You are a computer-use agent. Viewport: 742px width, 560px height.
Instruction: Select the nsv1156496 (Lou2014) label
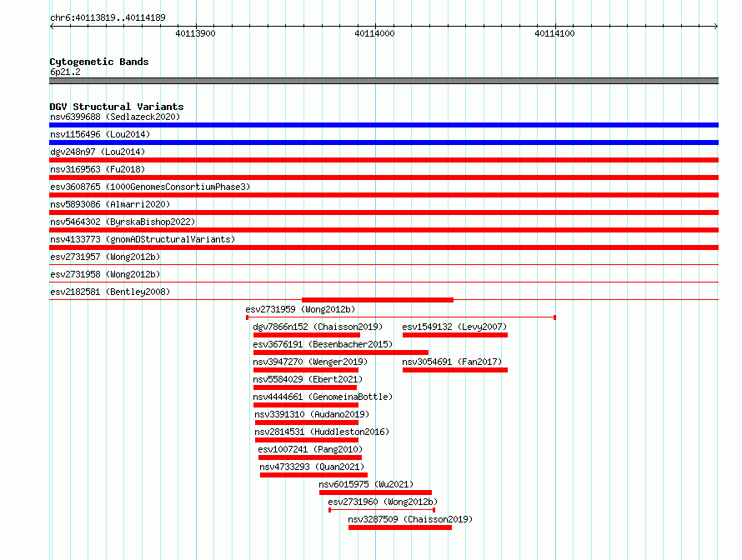(100, 134)
